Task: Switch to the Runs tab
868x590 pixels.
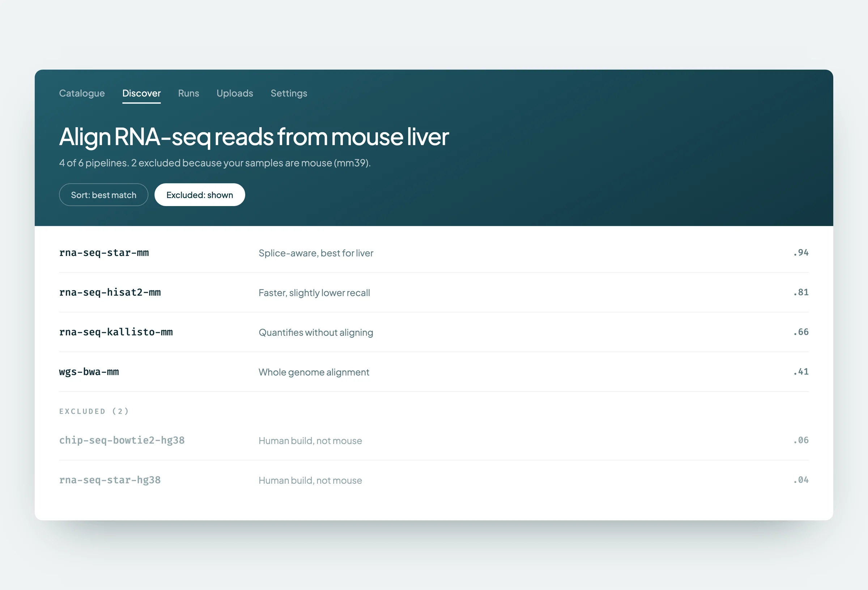Action: pos(189,93)
